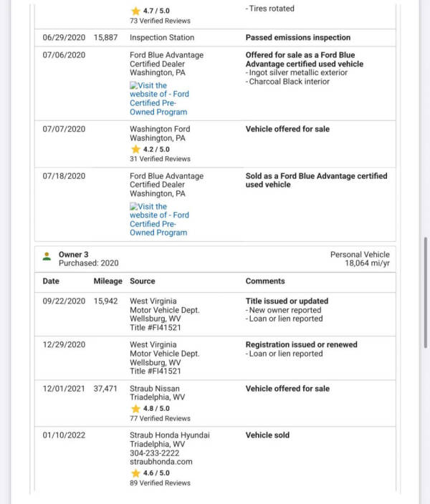Click the star icon for Straub Nissan's 4.8 rating

click(135, 408)
